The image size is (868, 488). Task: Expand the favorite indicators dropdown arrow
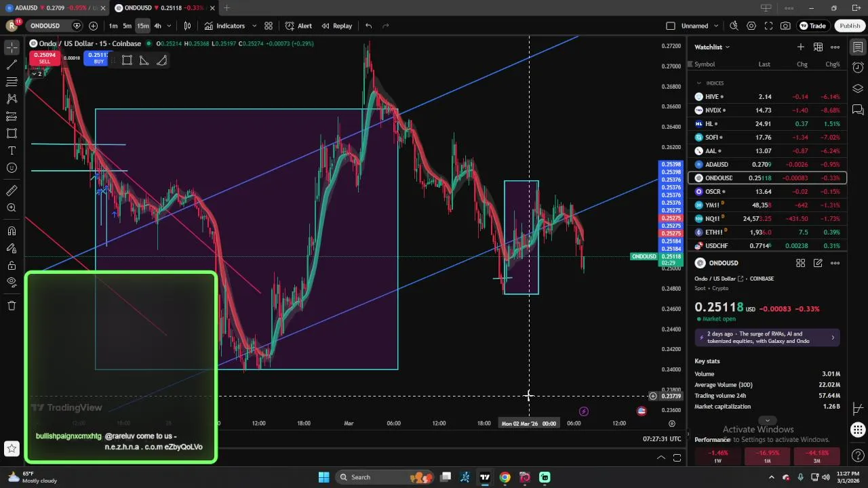(x=254, y=26)
